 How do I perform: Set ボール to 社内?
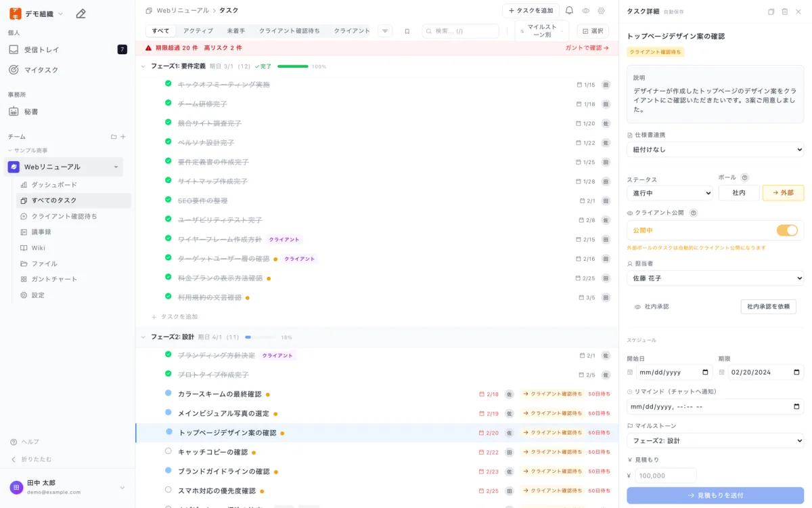739,193
